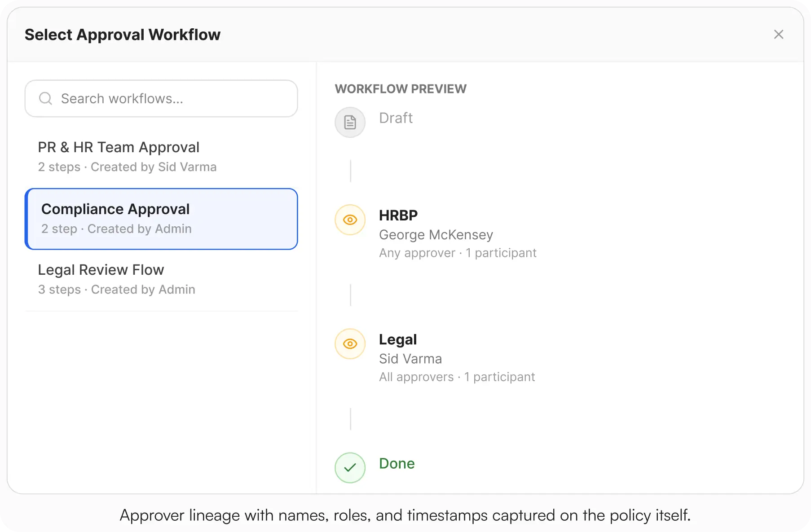Viewport: 811px width, 532px height.
Task: Click the Done step label
Action: (x=397, y=464)
